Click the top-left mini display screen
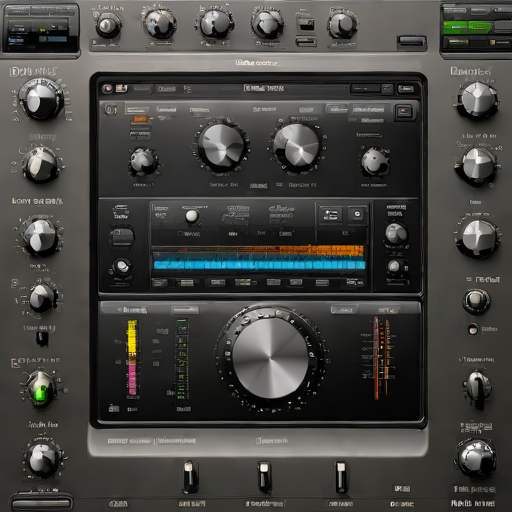 pos(40,28)
